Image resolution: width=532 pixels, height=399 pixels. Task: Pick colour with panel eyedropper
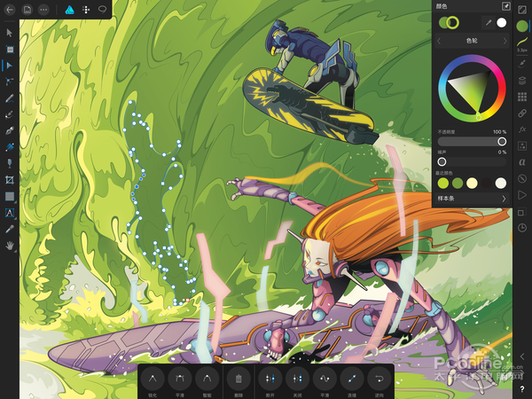(489, 23)
